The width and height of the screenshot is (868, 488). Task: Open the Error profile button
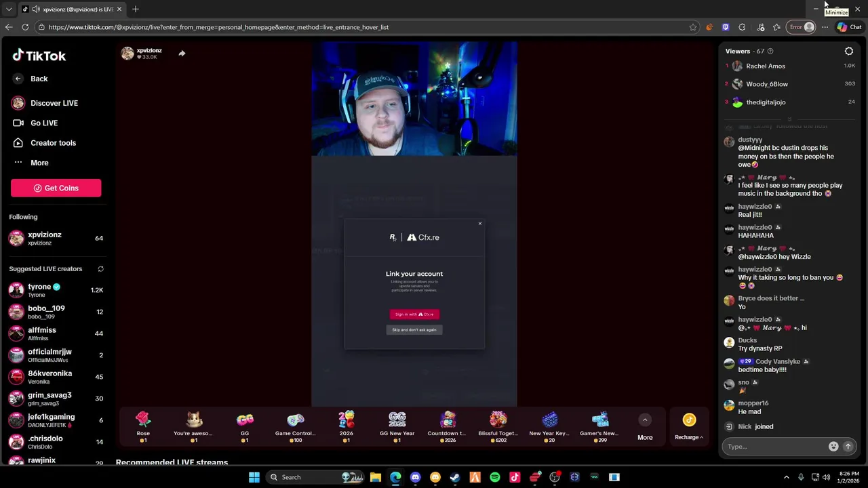pos(801,27)
